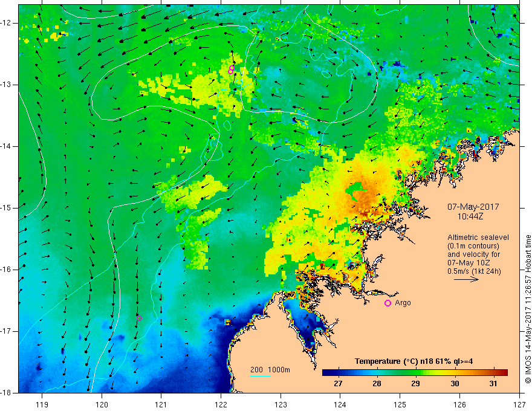This screenshot has width=532, height=411.
Task: Select longitude axis label '126'
Action: 459,404
